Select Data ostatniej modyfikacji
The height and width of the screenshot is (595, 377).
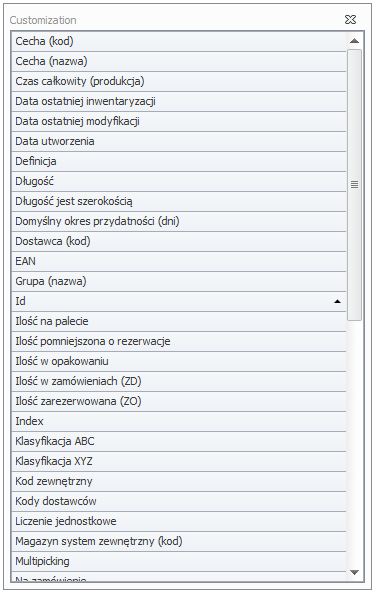pyautogui.click(x=179, y=121)
